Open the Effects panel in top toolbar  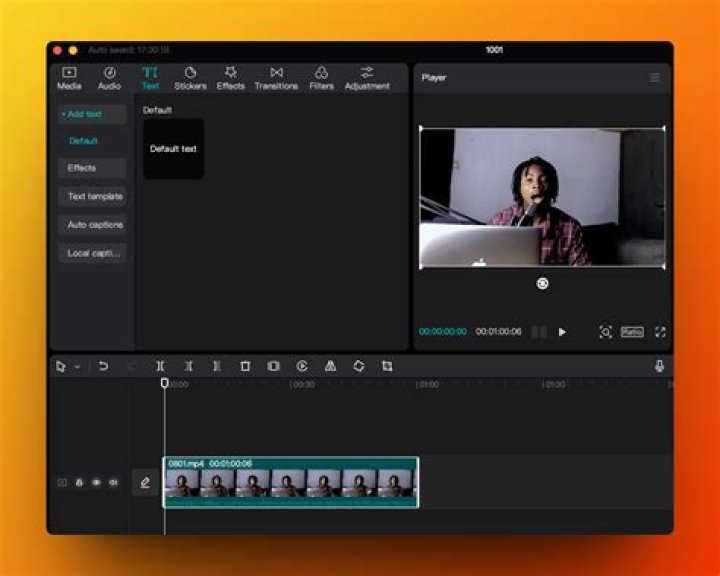tap(231, 78)
